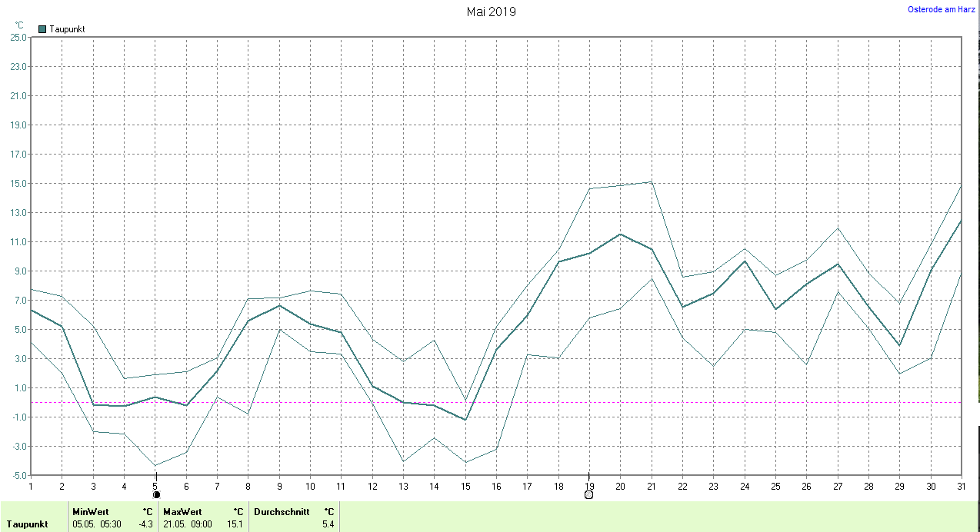This screenshot has height=532, width=980.
Task: Select the Taupunkt legend label
Action: click(x=67, y=29)
